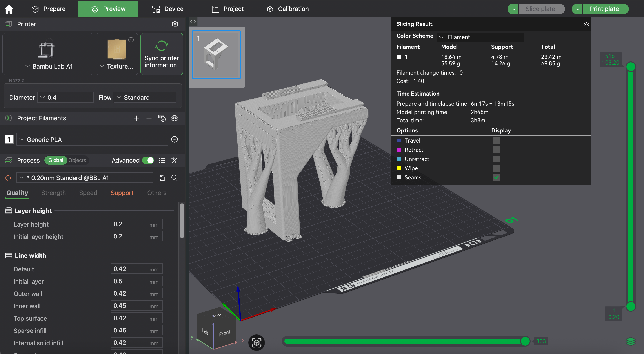Enable Unretract display checkbox
The image size is (644, 354).
pyautogui.click(x=496, y=159)
